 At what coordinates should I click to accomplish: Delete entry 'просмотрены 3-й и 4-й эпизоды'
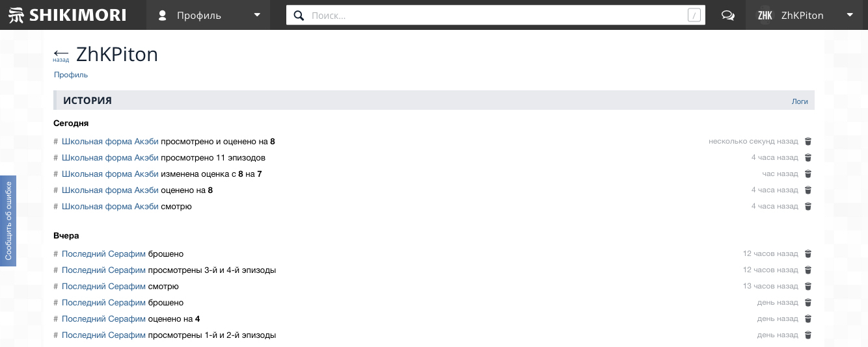[x=808, y=270]
